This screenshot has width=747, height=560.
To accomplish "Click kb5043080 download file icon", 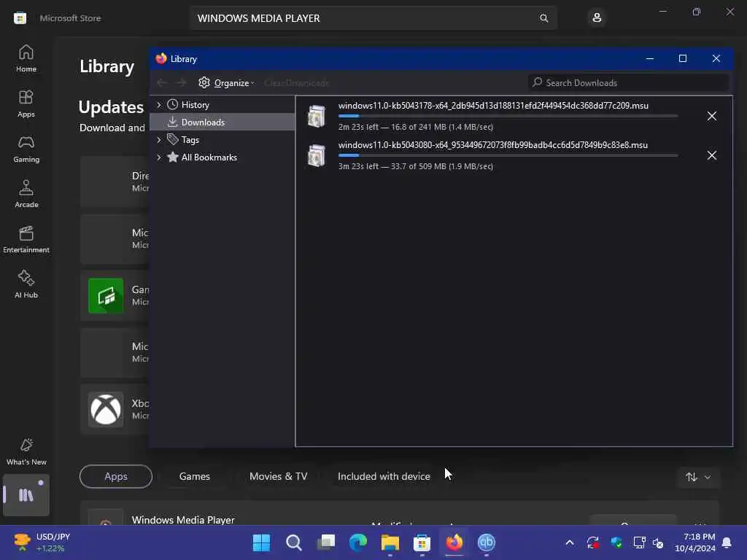I will (317, 156).
